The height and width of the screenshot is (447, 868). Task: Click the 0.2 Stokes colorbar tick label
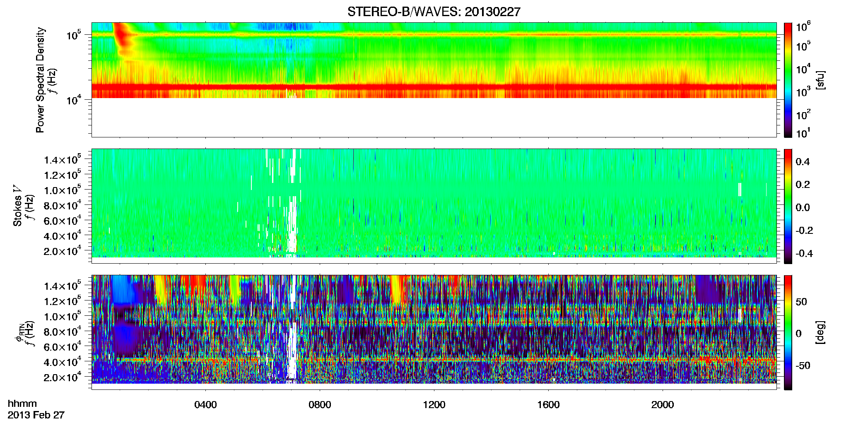803,185
